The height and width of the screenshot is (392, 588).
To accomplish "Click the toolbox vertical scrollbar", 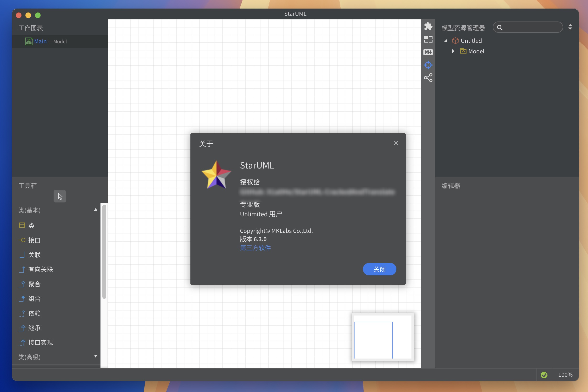I will [104, 251].
